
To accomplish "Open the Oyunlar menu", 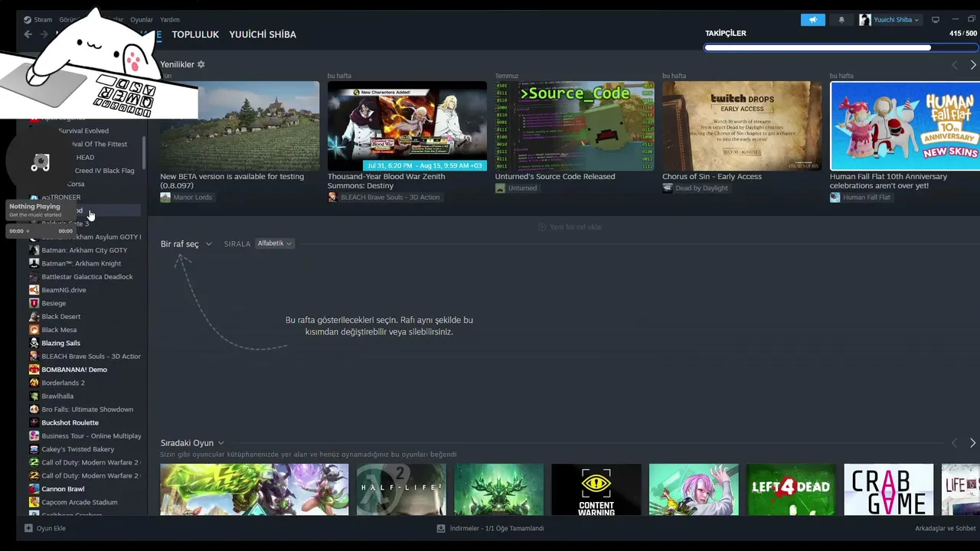I will click(x=142, y=20).
